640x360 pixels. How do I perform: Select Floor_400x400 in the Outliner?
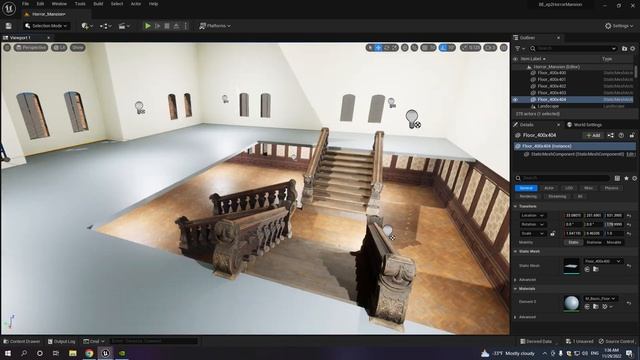(551, 73)
